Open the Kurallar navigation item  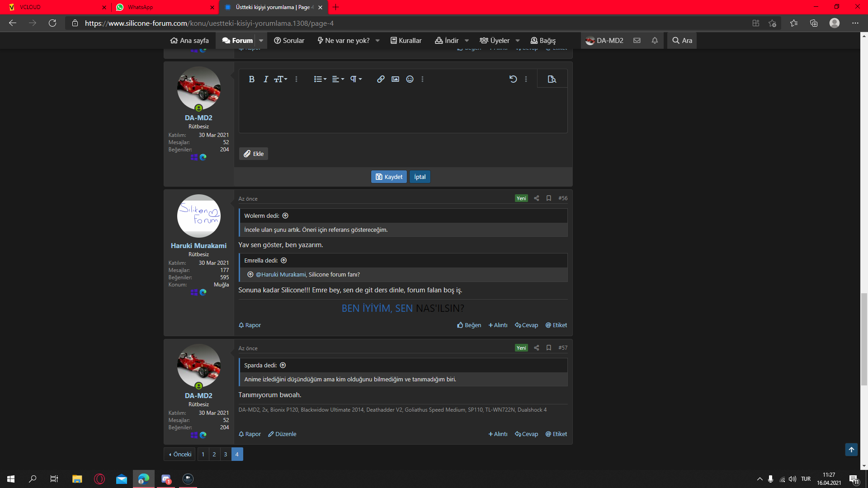pyautogui.click(x=406, y=40)
